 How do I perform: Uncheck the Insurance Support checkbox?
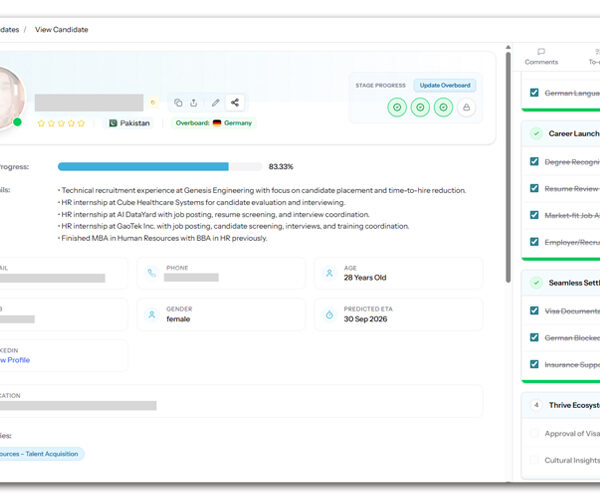(x=534, y=364)
